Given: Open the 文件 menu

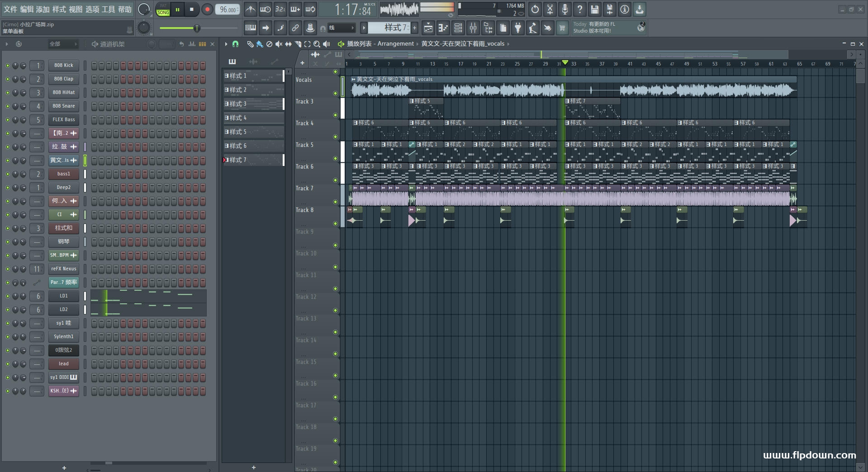Looking at the screenshot, I should (x=10, y=9).
